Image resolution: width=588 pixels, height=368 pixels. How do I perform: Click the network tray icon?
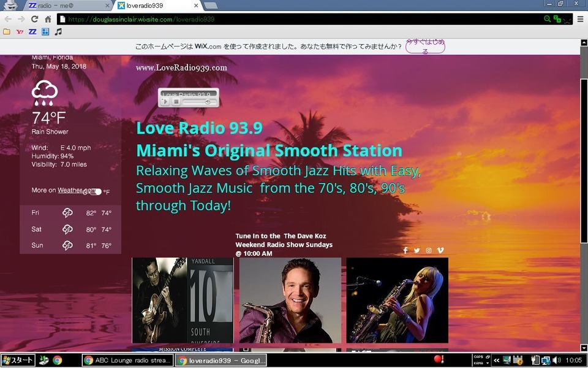(546, 361)
